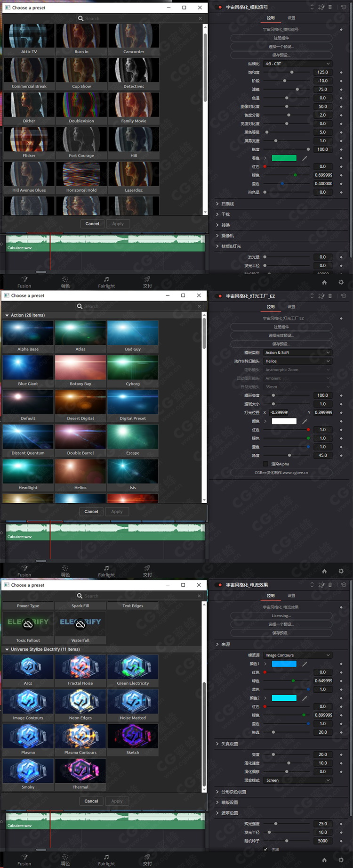Use the 颜色2 eyedropper tool
Viewport: 353px width, 868px height.
coord(305,698)
